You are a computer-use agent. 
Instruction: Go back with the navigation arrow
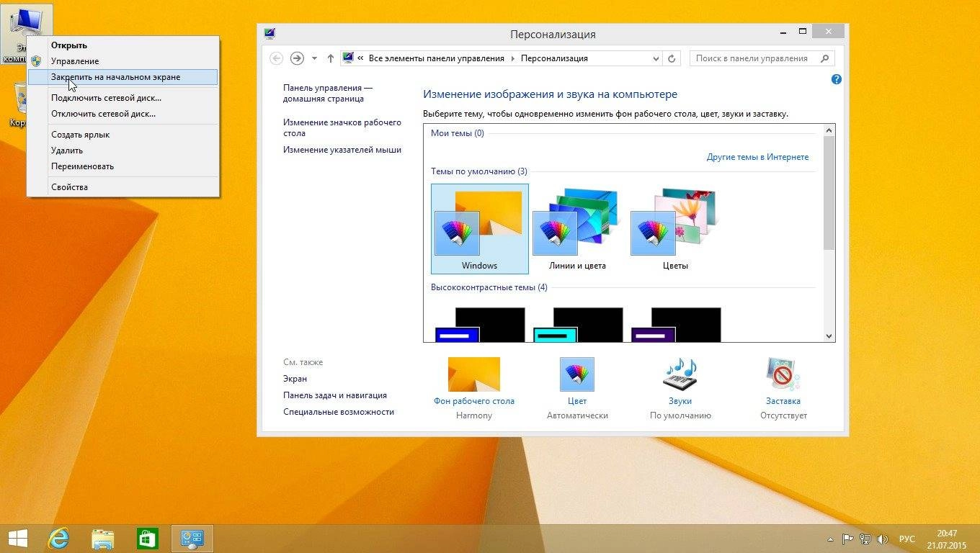tap(276, 58)
